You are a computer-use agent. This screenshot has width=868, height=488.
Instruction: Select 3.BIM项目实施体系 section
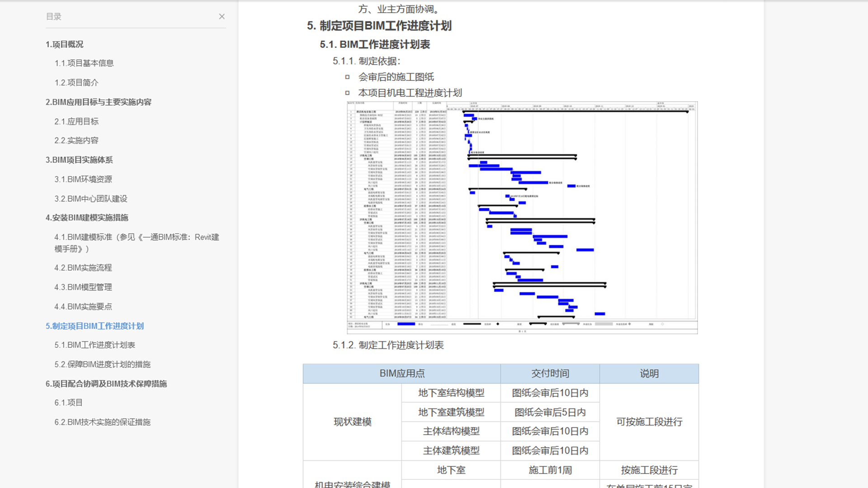79,160
